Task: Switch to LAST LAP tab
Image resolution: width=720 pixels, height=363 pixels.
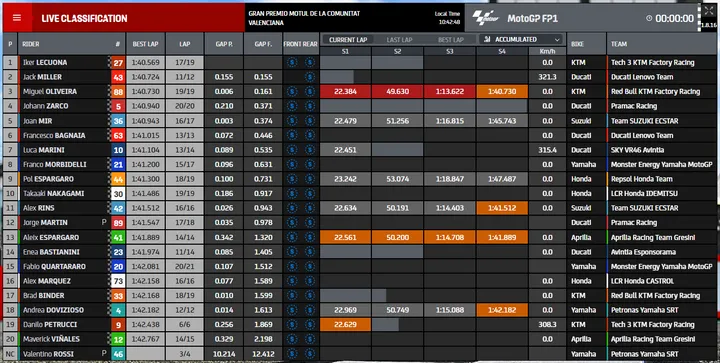Action: tap(399, 40)
